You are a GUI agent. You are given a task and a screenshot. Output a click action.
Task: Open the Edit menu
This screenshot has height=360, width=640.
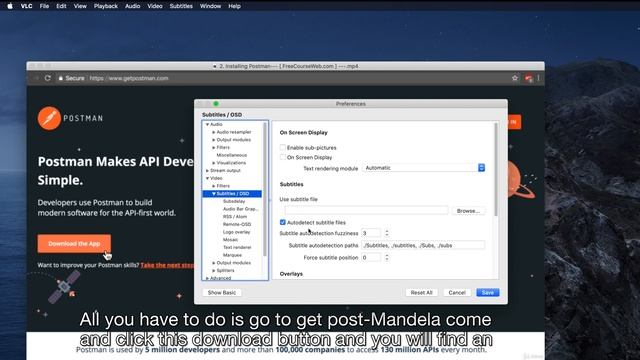point(61,6)
